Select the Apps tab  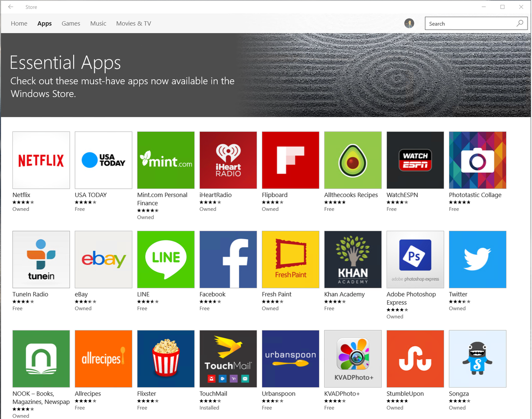tap(44, 23)
